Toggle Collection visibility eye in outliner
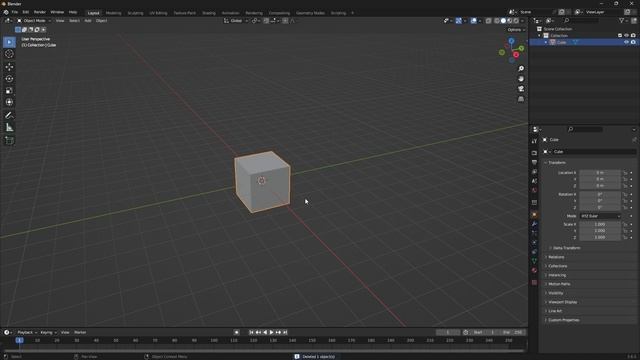Image resolution: width=640 pixels, height=360 pixels. [626, 36]
